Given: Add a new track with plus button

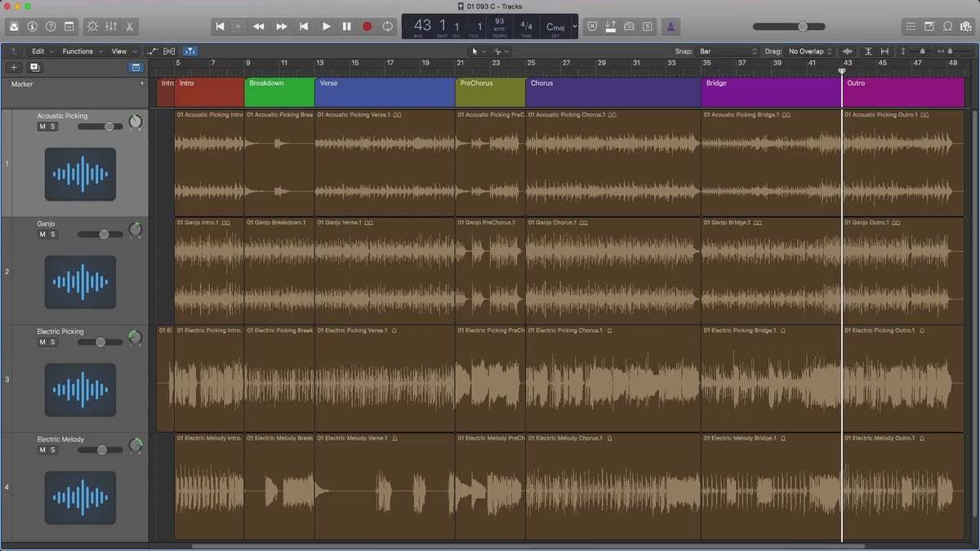Looking at the screenshot, I should tap(14, 67).
